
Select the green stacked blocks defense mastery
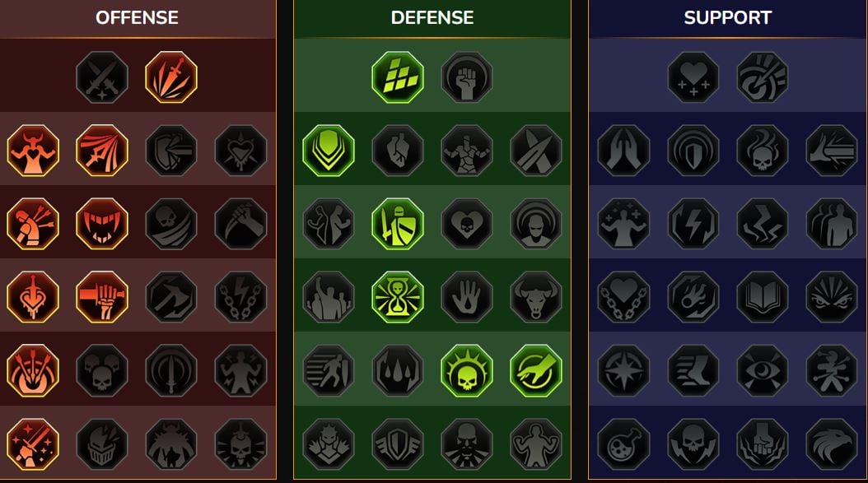click(398, 77)
